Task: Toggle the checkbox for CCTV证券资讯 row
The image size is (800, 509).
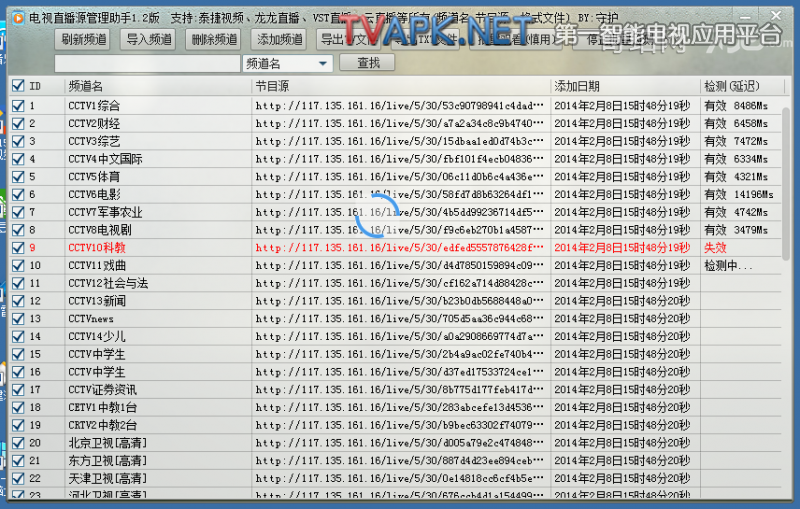Action: click(18, 390)
